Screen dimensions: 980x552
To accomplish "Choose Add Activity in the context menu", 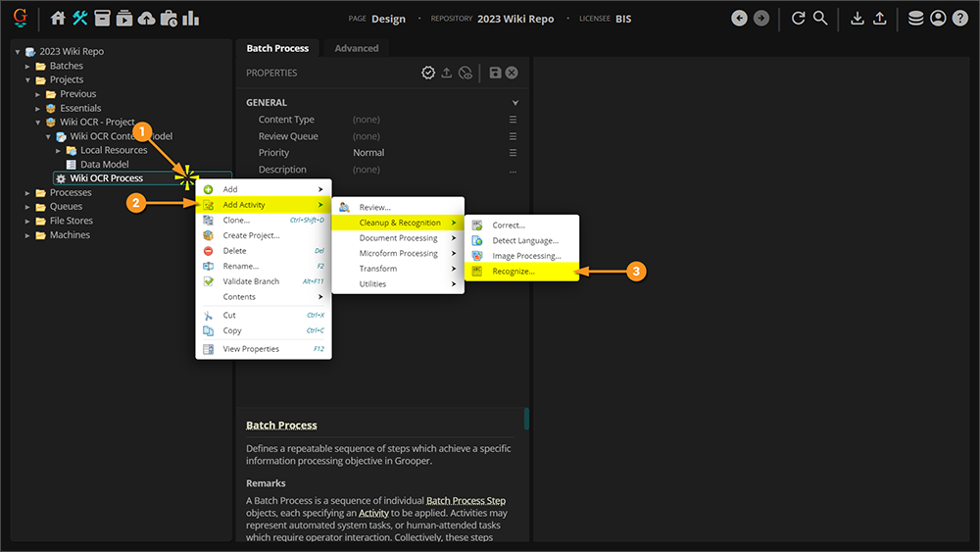I will pos(264,204).
